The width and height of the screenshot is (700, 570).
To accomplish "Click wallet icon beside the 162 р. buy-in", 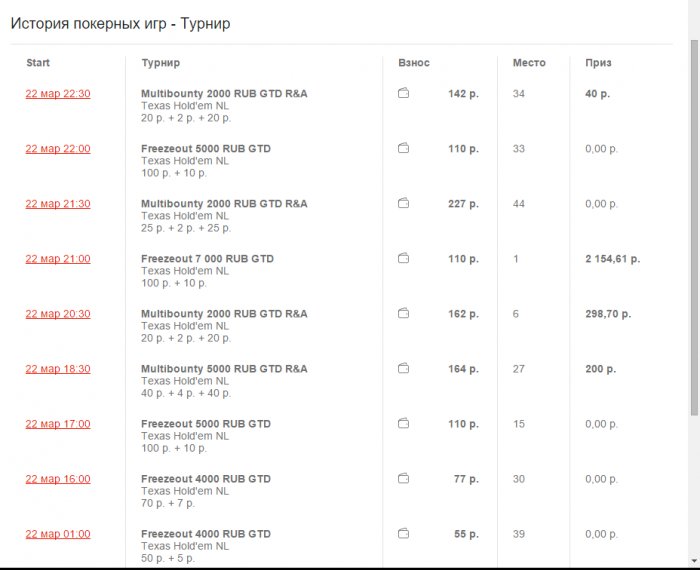I will [404, 314].
